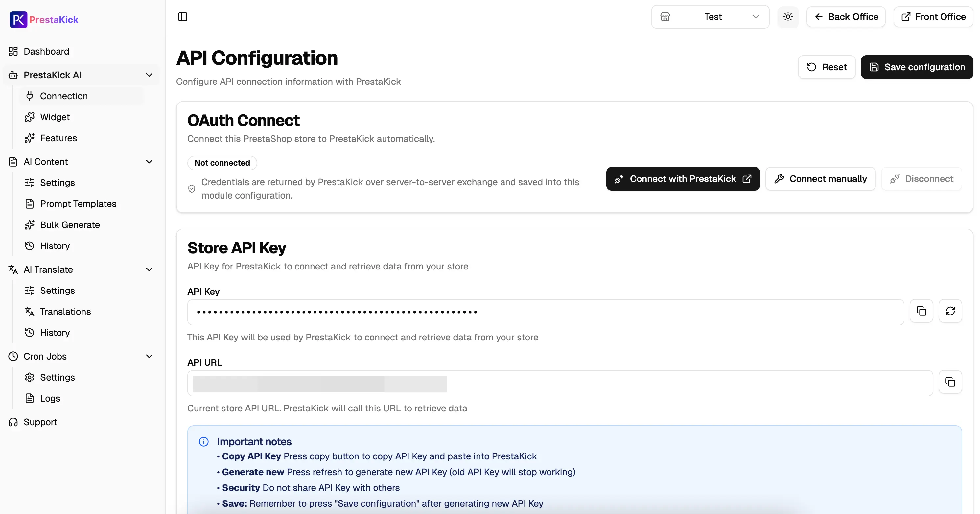The image size is (980, 514).
Task: Collapse the AI Content section chevron
Action: [x=149, y=162]
